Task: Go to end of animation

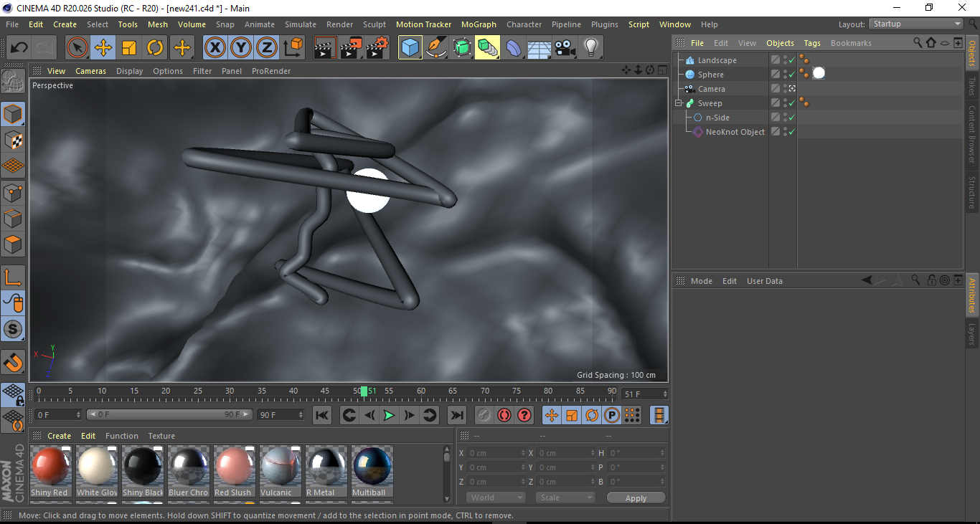Action: pyautogui.click(x=456, y=415)
